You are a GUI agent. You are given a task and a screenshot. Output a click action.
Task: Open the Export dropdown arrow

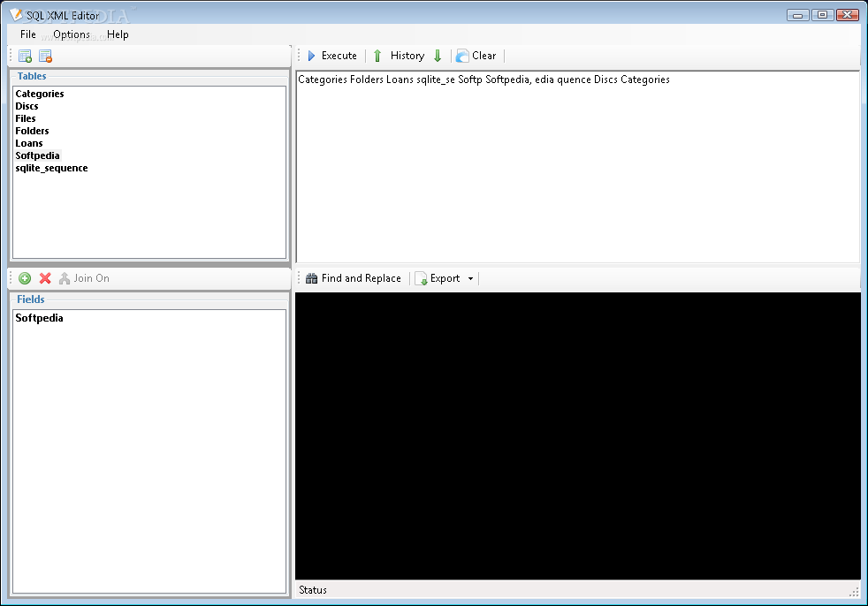point(470,278)
